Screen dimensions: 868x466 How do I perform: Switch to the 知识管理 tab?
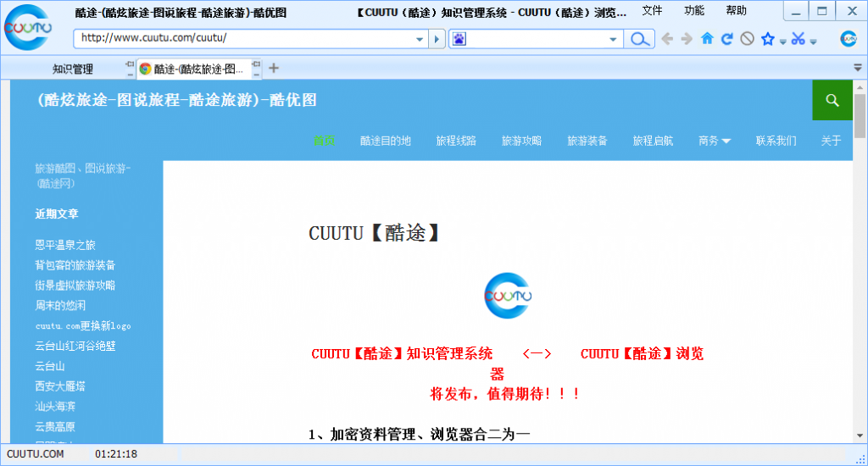coord(73,69)
